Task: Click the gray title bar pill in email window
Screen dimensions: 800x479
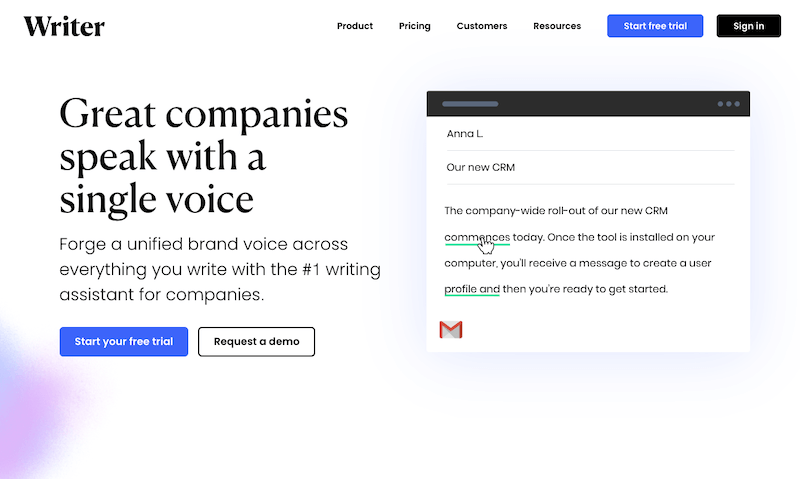Action: 470,104
